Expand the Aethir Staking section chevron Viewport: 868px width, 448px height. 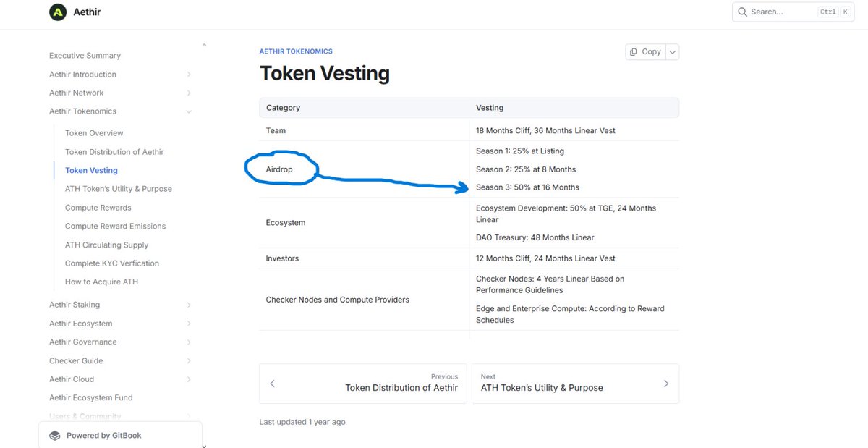coord(189,305)
